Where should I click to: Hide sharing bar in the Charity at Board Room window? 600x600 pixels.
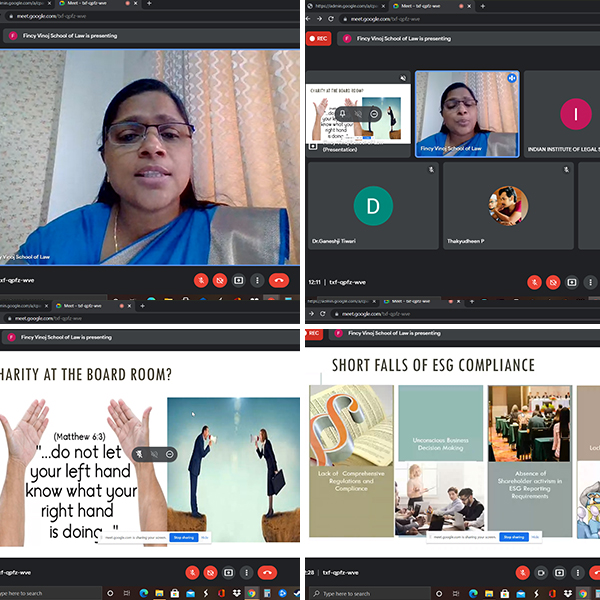pos(205,538)
